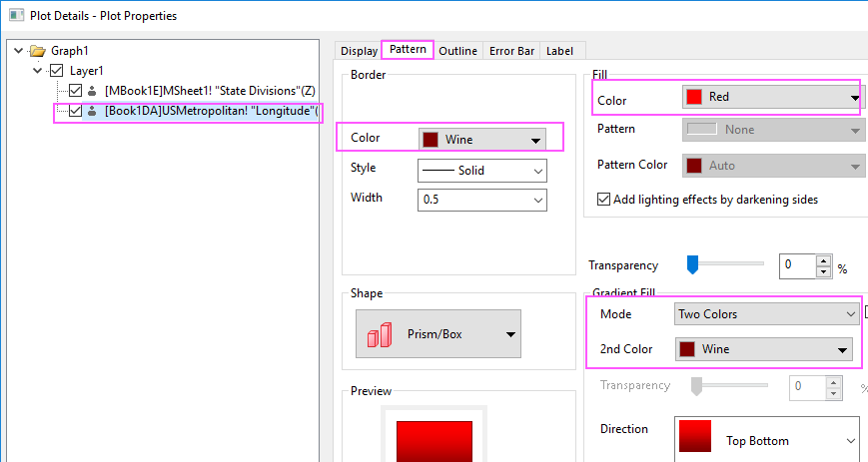Open the Border Width 0.5 dropdown
The height and width of the screenshot is (462, 868).
click(x=482, y=200)
